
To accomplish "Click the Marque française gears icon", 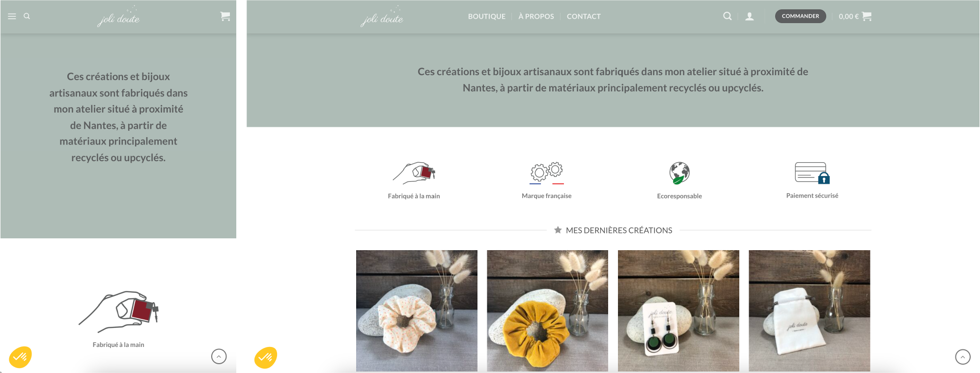I will coord(547,173).
